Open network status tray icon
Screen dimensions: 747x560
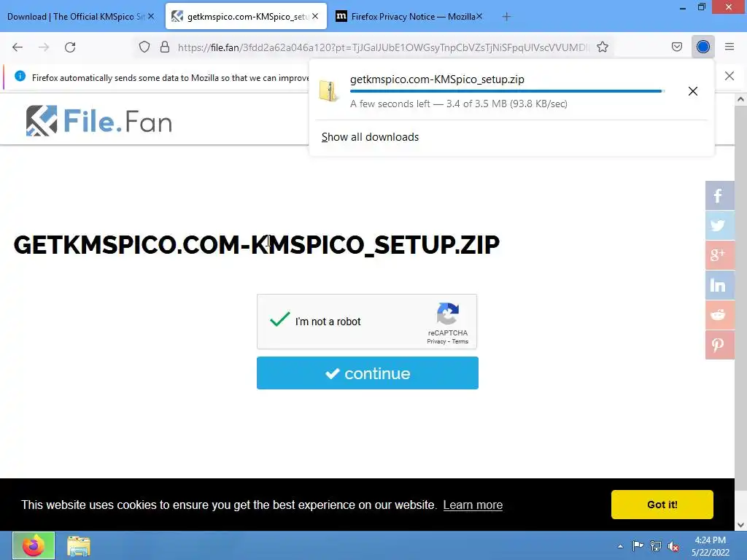click(656, 545)
